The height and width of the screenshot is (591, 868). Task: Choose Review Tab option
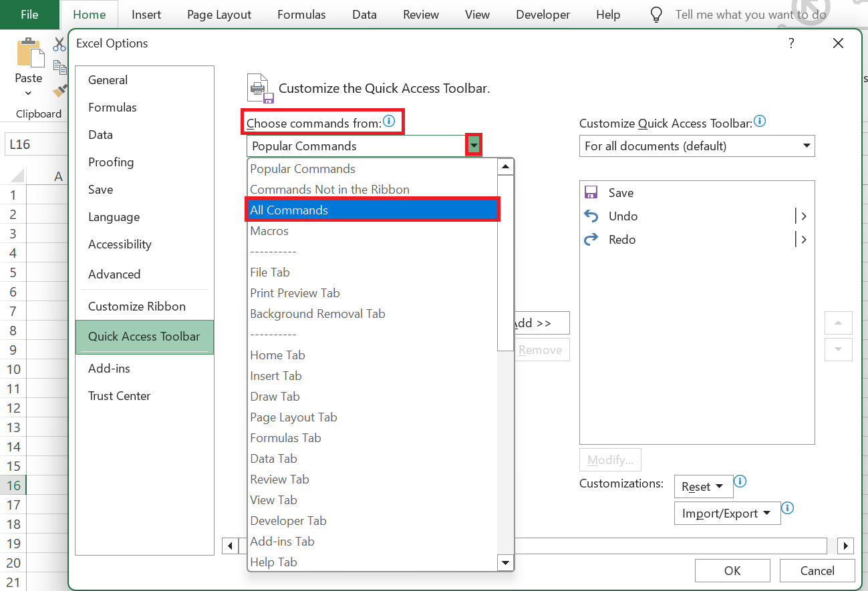tap(372, 479)
